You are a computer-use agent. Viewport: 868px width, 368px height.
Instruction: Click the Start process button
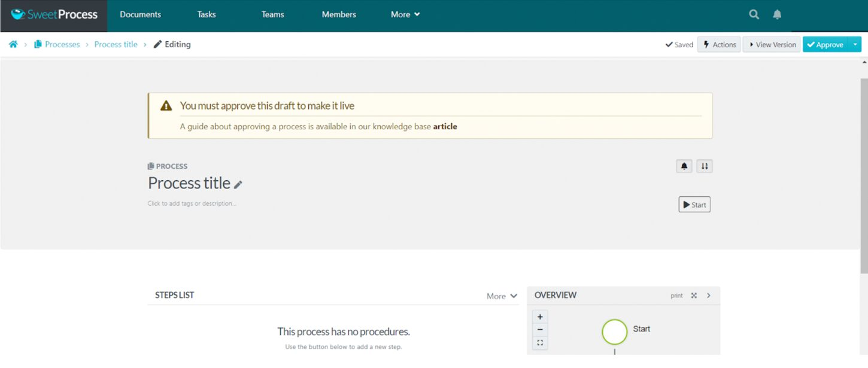(694, 205)
